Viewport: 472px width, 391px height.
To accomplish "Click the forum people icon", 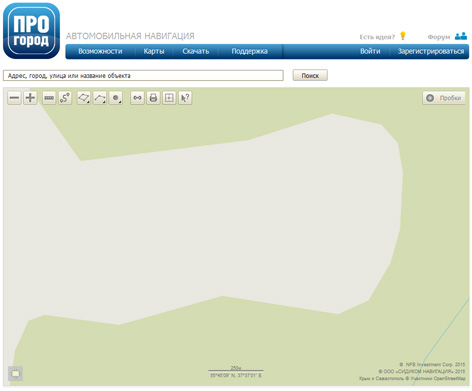I will pos(461,36).
